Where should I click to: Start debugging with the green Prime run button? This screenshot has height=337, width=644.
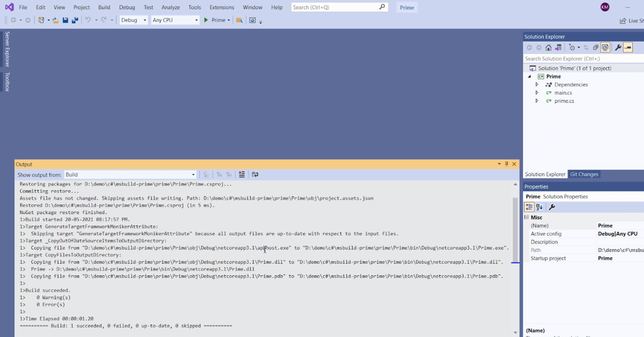[206, 20]
